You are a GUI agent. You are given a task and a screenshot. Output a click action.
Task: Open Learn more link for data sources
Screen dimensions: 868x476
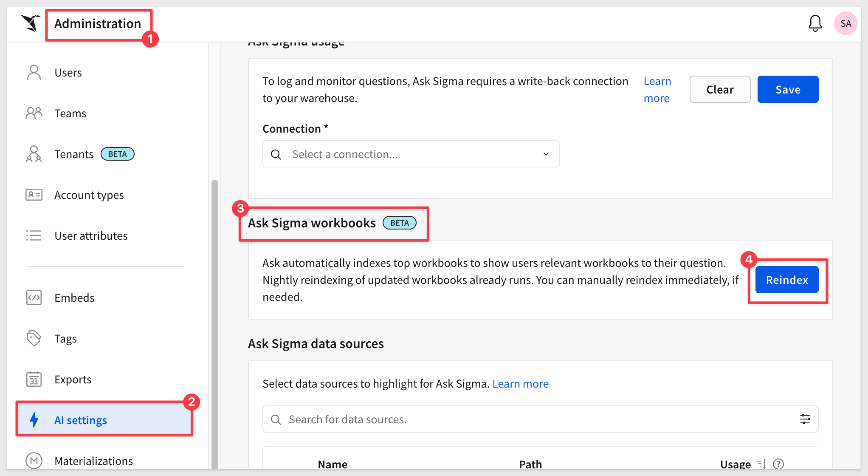pyautogui.click(x=520, y=384)
